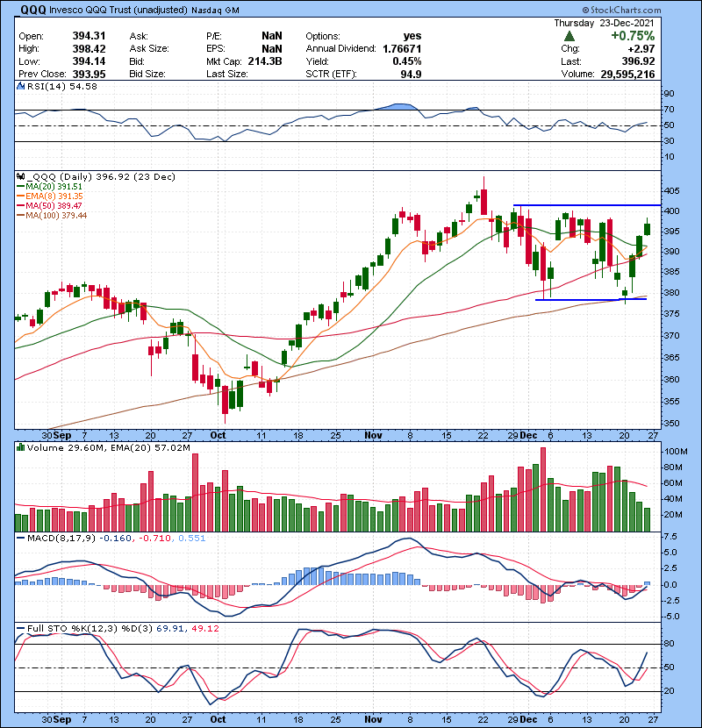The width and height of the screenshot is (702, 728).
Task: Click the 7.5 MACD axis label
Action: [671, 537]
